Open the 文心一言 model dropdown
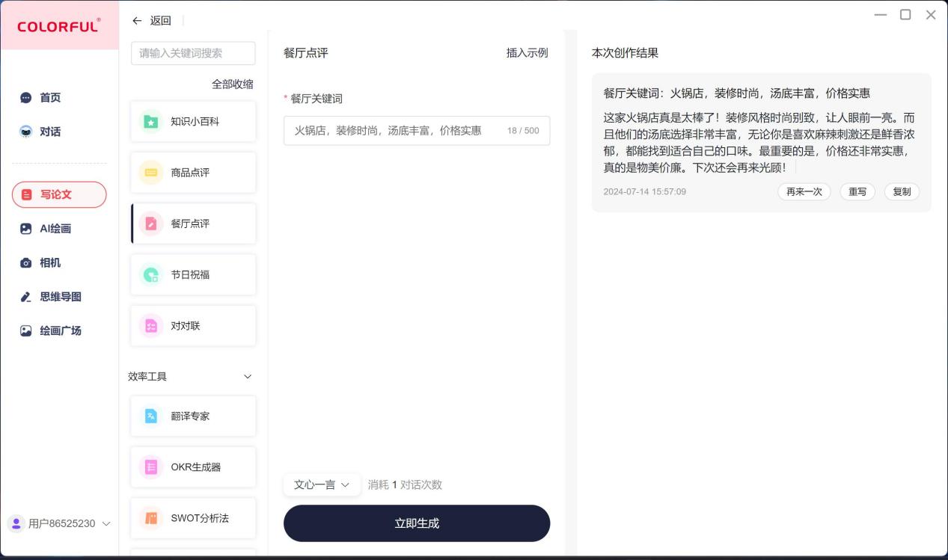 (322, 484)
